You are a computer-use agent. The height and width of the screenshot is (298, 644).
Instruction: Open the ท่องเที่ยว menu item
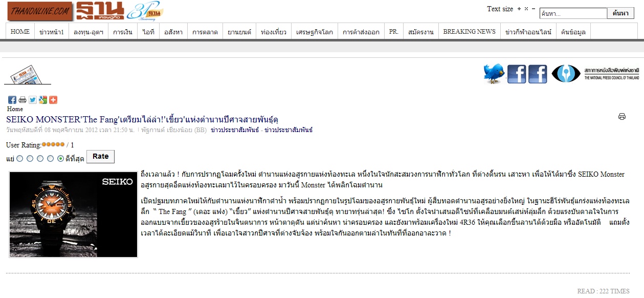(274, 31)
